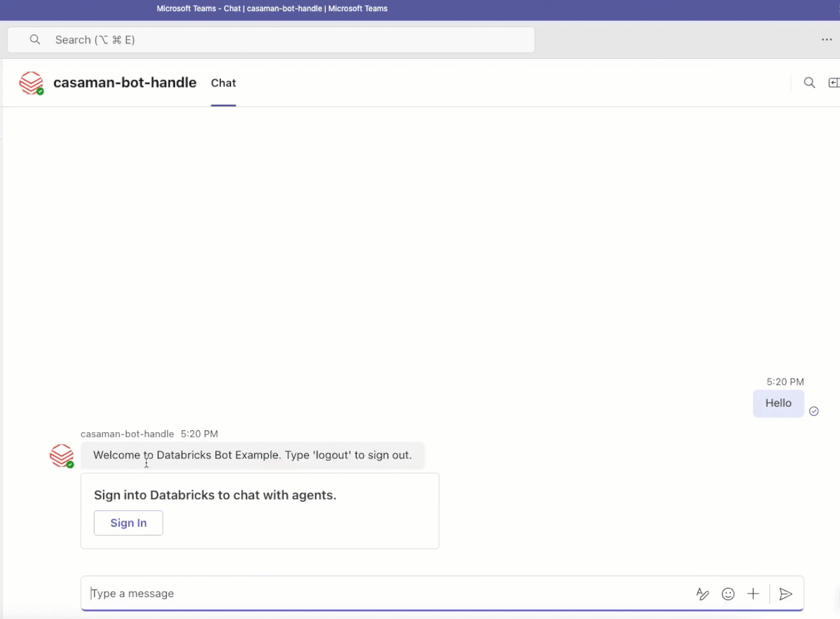Click the plus icon to attach content
This screenshot has height=619, width=840.
point(754,594)
